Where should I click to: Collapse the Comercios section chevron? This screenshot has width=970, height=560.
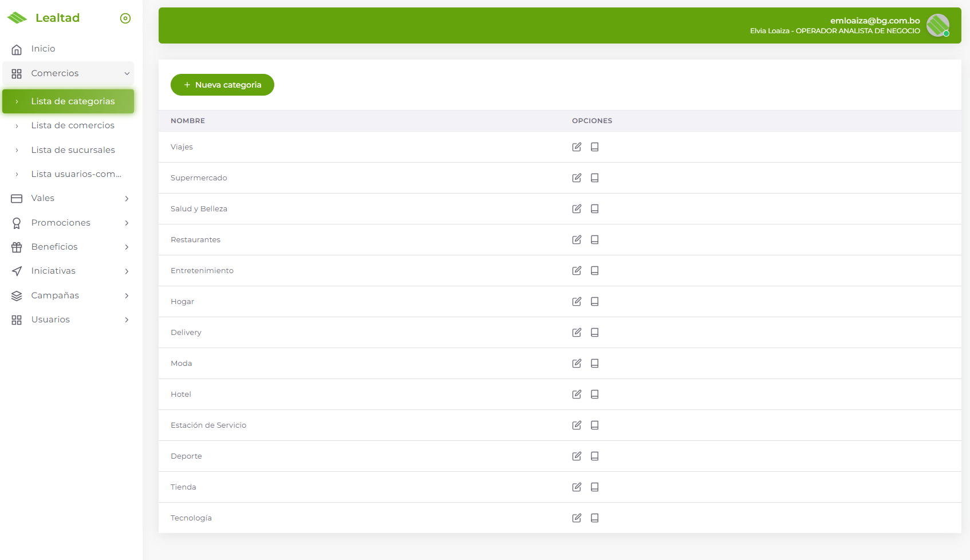127,73
